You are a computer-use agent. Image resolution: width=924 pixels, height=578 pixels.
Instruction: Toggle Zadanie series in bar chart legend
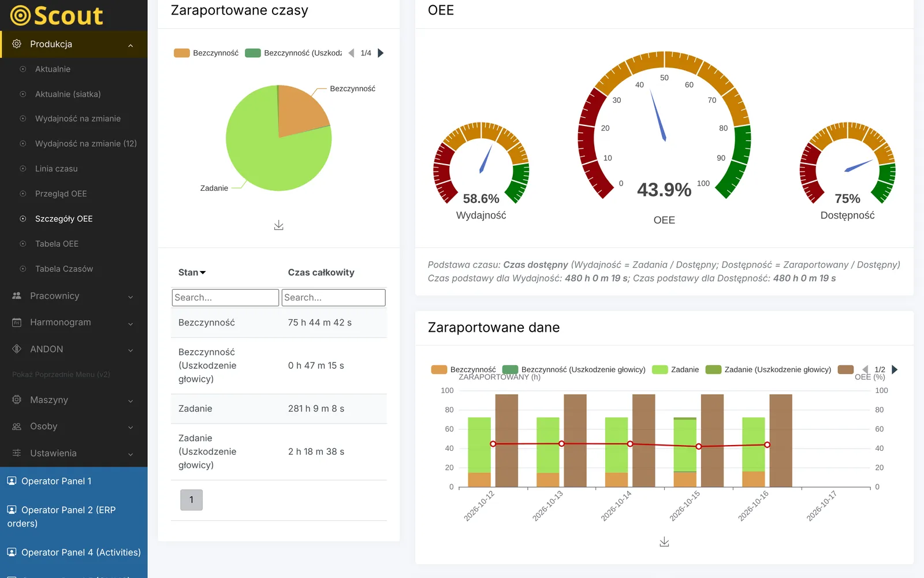pos(675,370)
